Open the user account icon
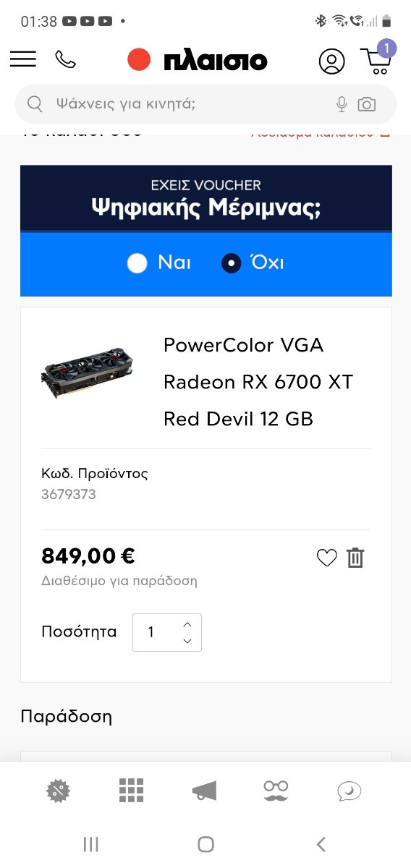The image size is (411, 868). [331, 61]
